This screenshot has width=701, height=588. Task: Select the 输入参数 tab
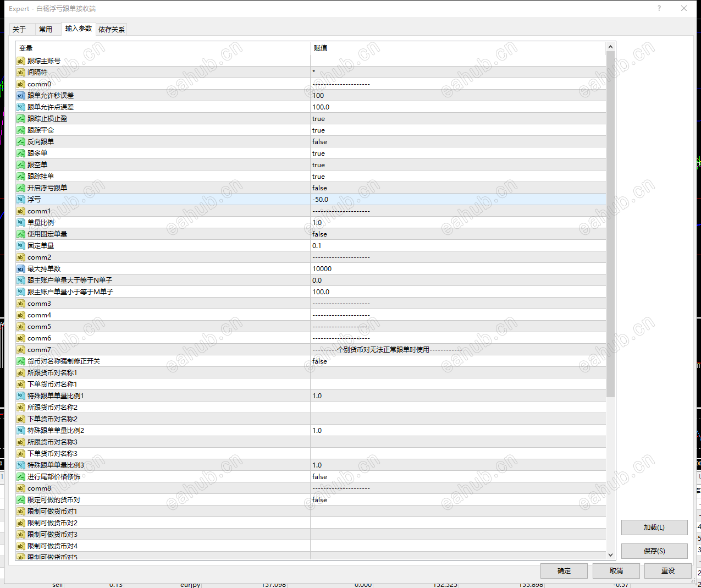pyautogui.click(x=79, y=29)
